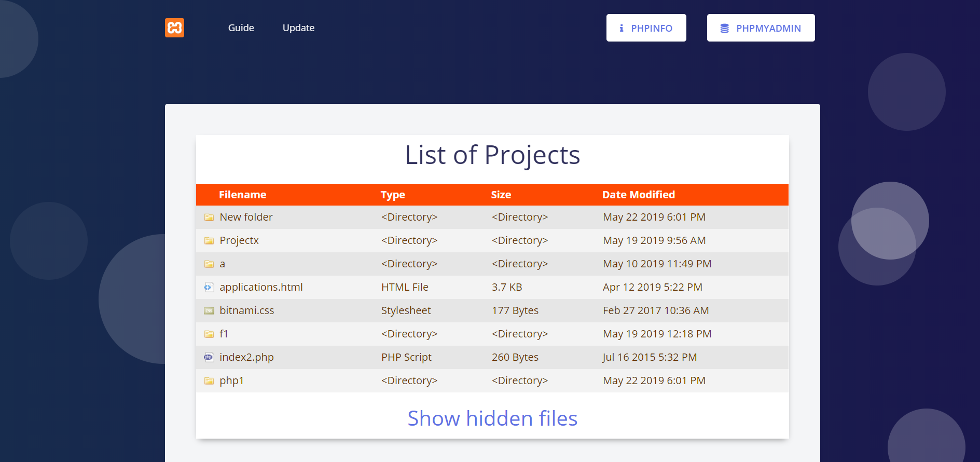
Task: Click the folder icon next to f1
Action: coord(209,334)
